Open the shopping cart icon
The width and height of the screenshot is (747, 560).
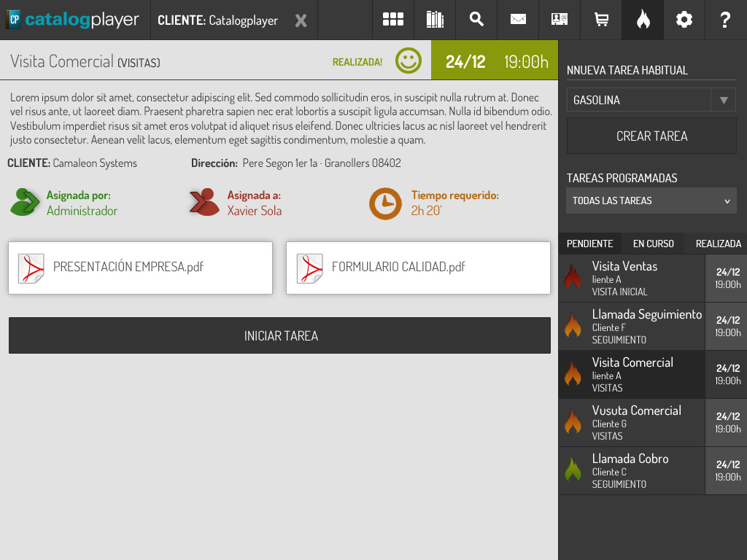point(601,20)
